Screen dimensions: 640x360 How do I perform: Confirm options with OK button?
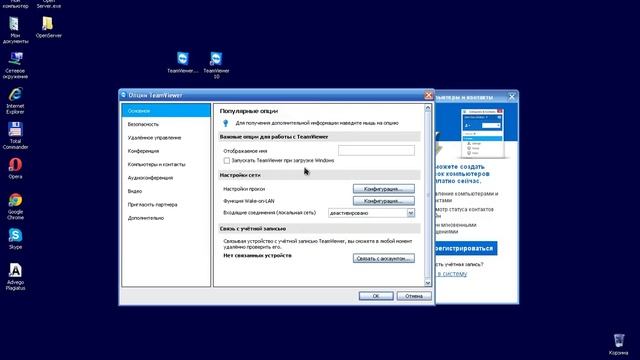pos(376,296)
